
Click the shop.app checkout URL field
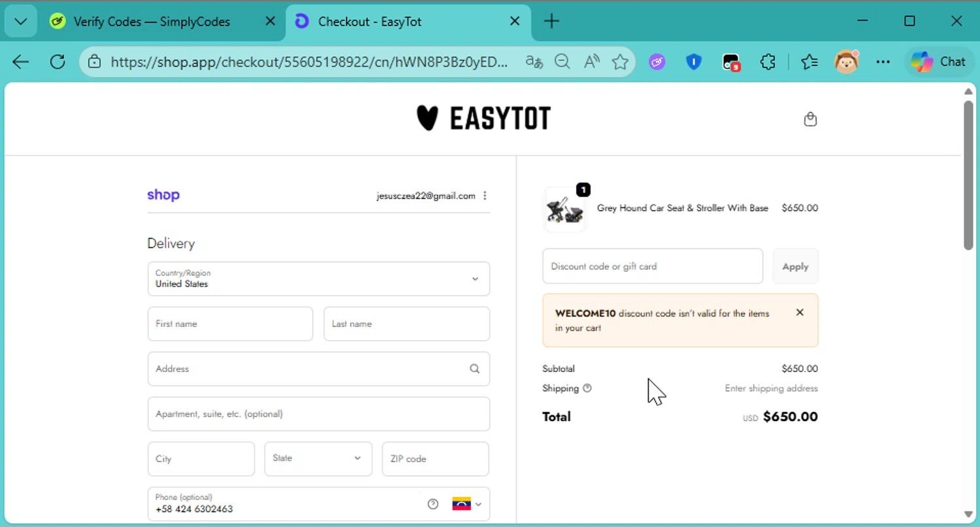(308, 62)
